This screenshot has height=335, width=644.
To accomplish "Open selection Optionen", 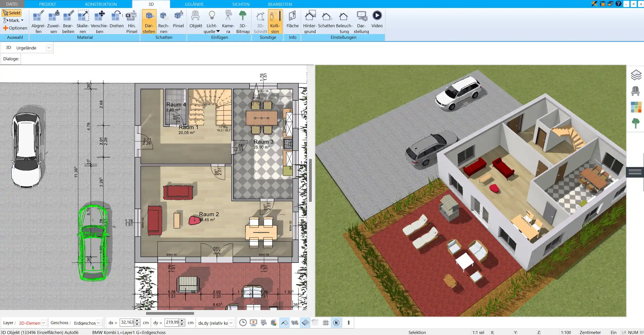I will point(15,28).
